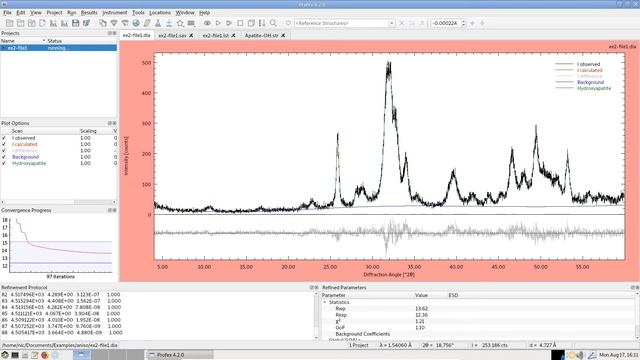Click the eye view toolbar icon
The height and width of the screenshot is (360, 640).
click(x=207, y=23)
